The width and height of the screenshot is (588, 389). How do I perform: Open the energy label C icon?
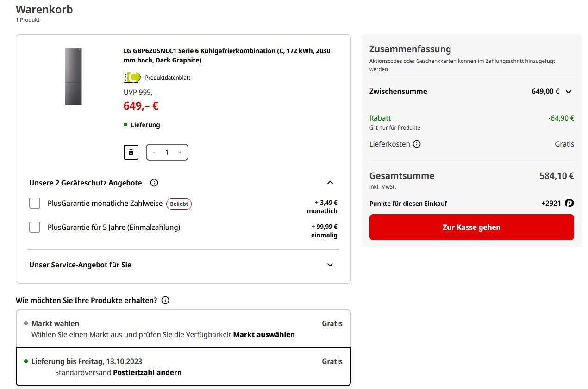point(132,77)
